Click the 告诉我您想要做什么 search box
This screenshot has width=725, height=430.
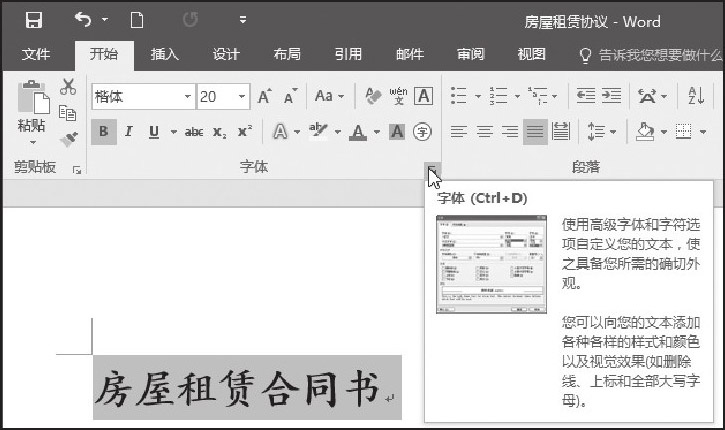pyautogui.click(x=650, y=55)
